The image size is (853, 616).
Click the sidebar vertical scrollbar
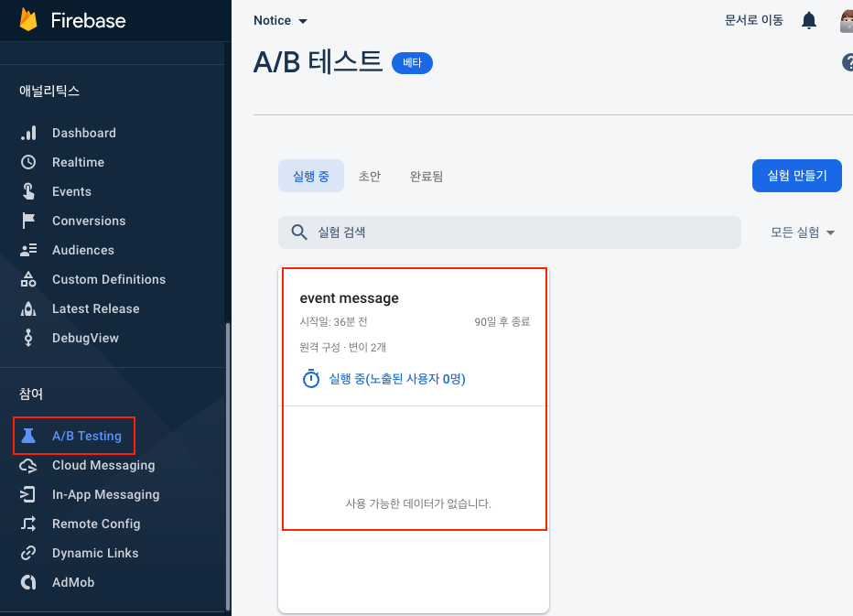click(227, 467)
